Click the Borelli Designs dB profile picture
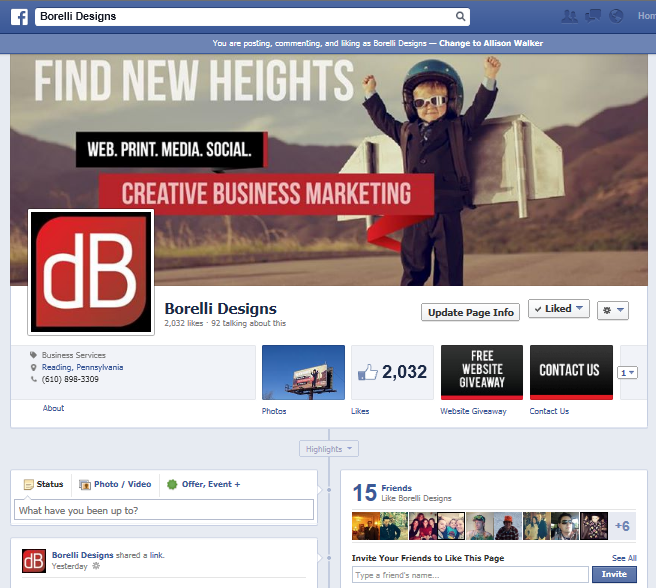 click(91, 272)
